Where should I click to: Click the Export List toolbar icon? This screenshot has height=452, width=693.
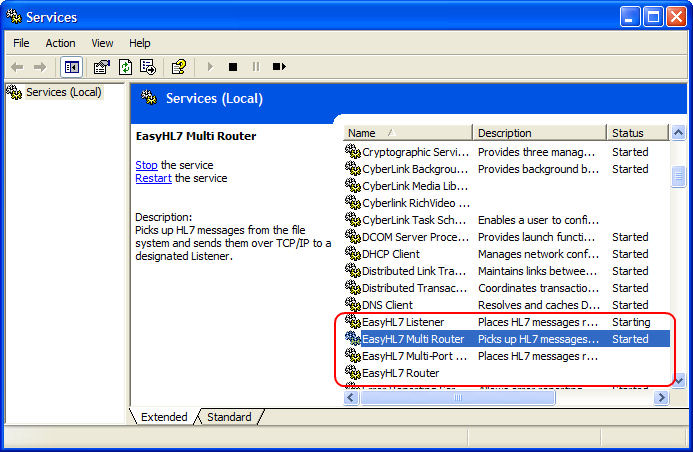[148, 67]
